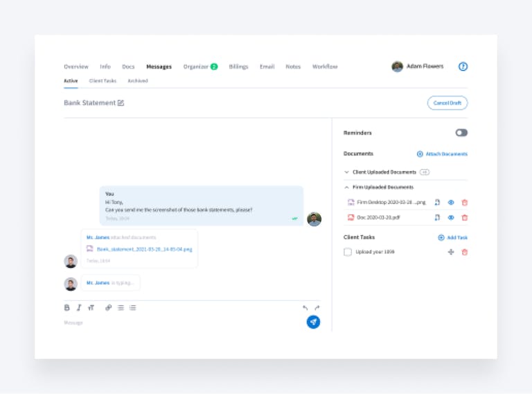
Task: Check the Upload year 1898 task checkbox
Action: pyautogui.click(x=348, y=252)
